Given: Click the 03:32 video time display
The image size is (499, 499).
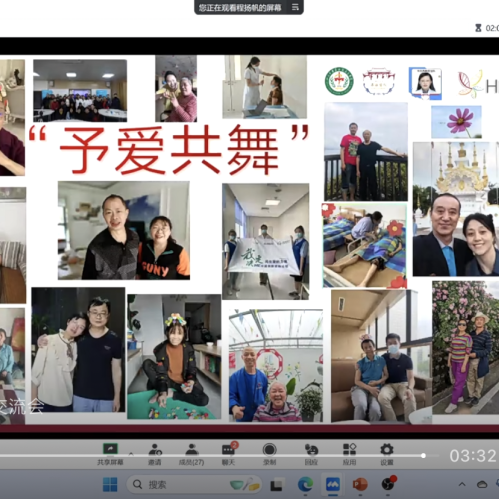Looking at the screenshot, I should (x=473, y=456).
